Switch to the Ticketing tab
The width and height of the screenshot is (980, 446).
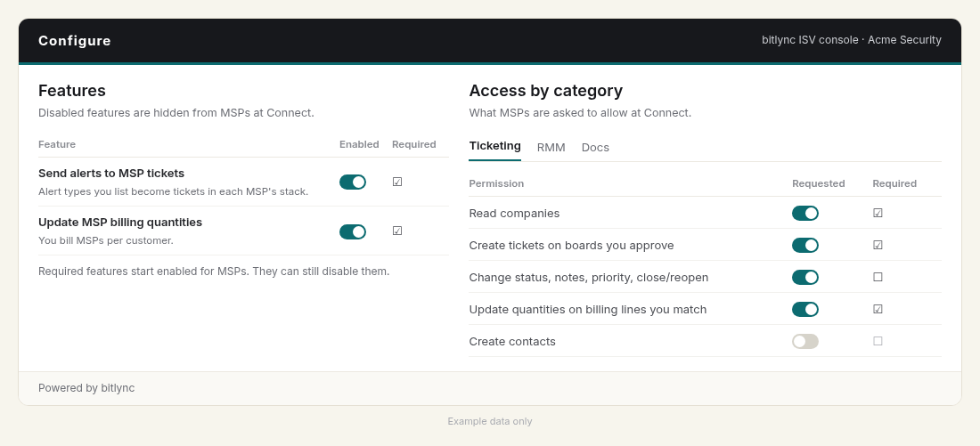click(x=495, y=146)
